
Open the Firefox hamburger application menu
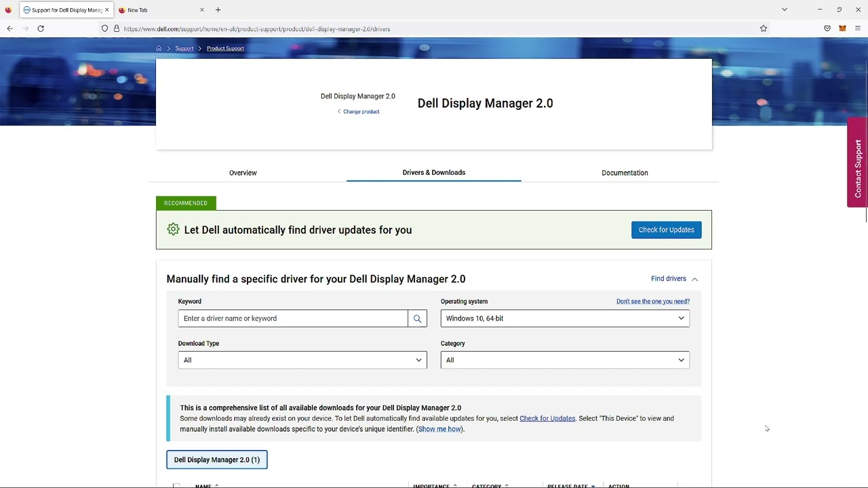858,28
